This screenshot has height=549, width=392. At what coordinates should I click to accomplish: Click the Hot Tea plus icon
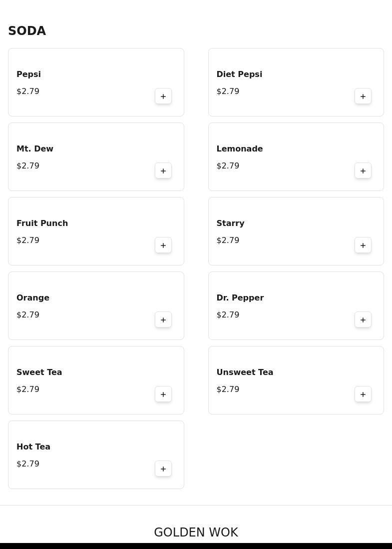163,469
